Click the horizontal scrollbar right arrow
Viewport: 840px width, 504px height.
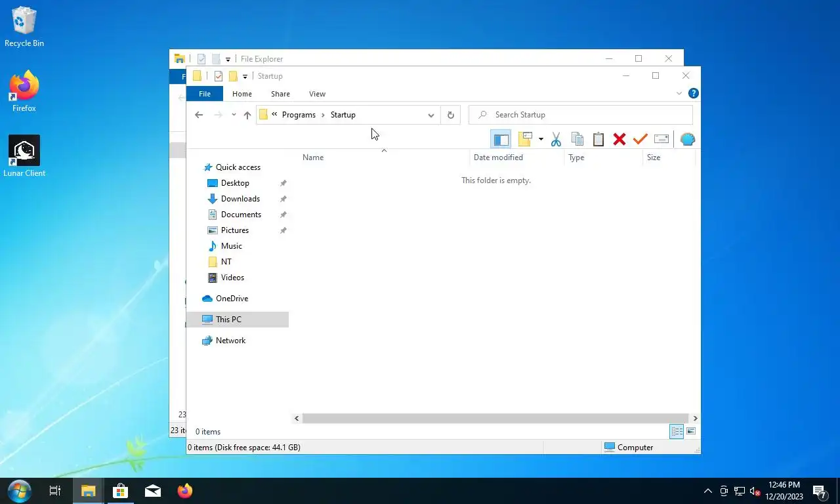pos(695,418)
